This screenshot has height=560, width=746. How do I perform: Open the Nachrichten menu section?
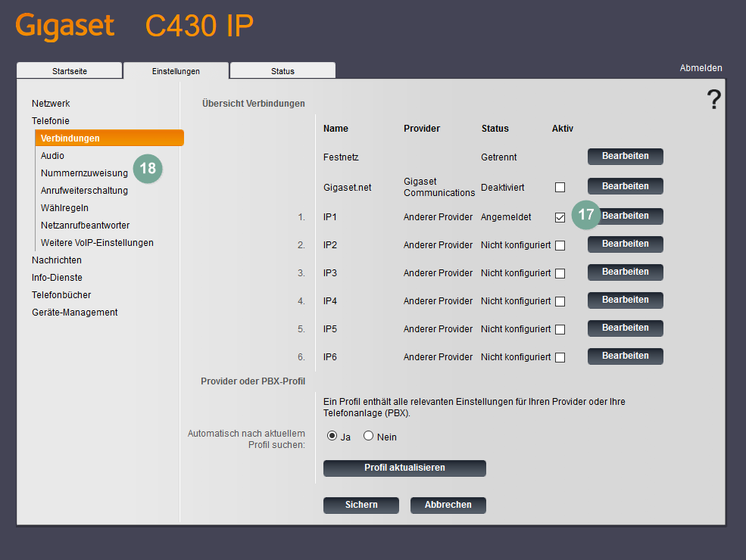pos(57,260)
